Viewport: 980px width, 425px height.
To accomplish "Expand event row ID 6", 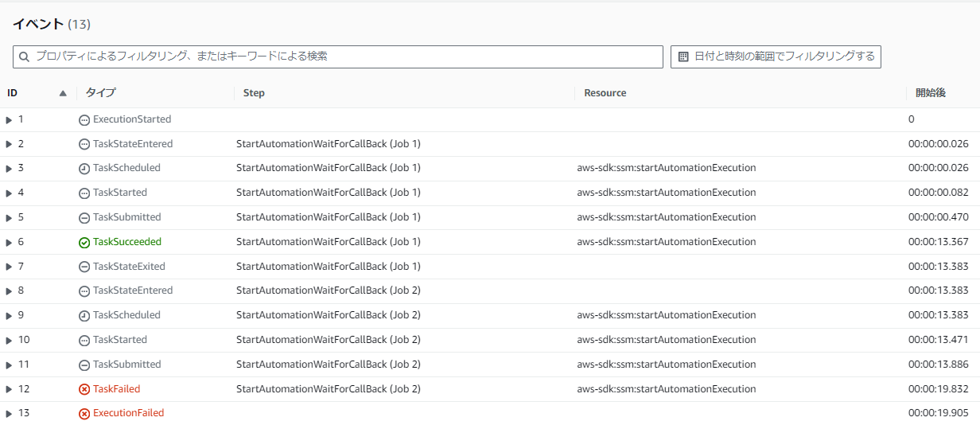I will pyautogui.click(x=9, y=242).
